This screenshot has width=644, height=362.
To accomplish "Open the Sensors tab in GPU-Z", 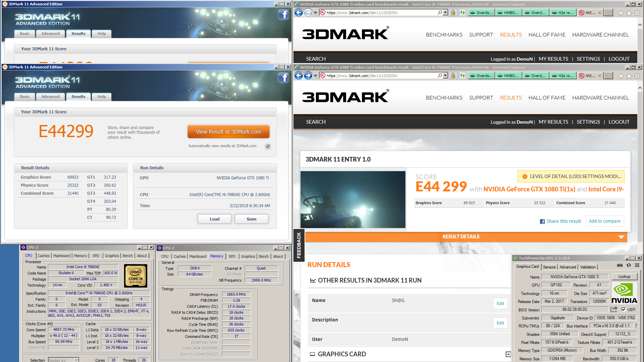I will (x=549, y=267).
